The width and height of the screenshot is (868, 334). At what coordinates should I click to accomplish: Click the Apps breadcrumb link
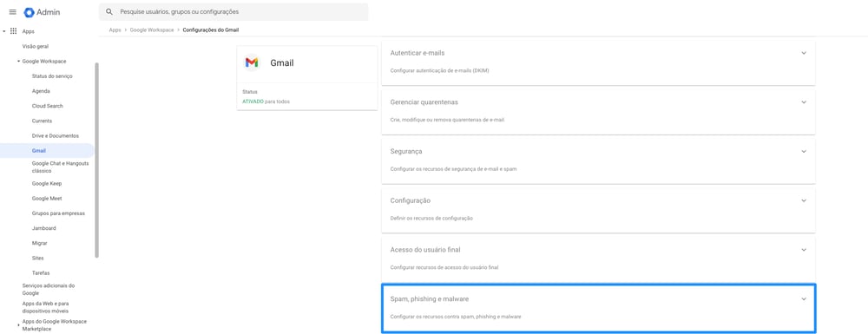pyautogui.click(x=115, y=29)
